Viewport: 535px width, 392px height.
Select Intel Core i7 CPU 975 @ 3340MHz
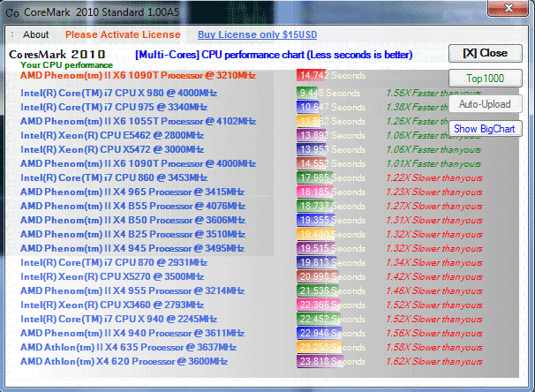coord(114,107)
